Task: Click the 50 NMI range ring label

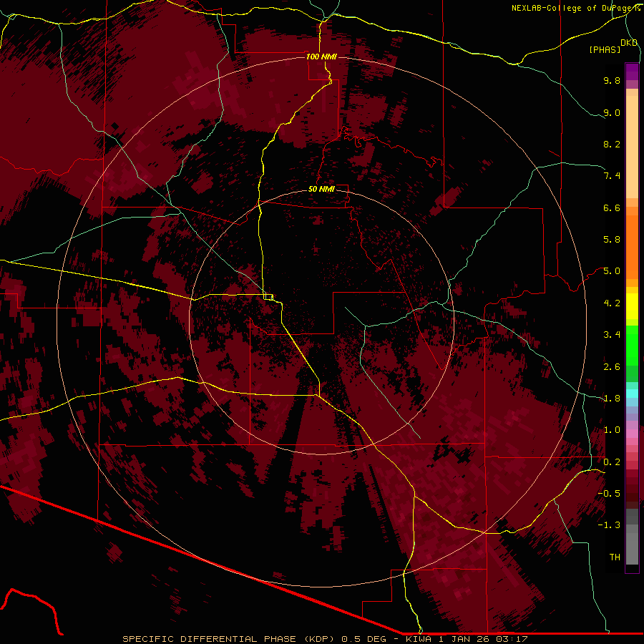Action: click(321, 189)
